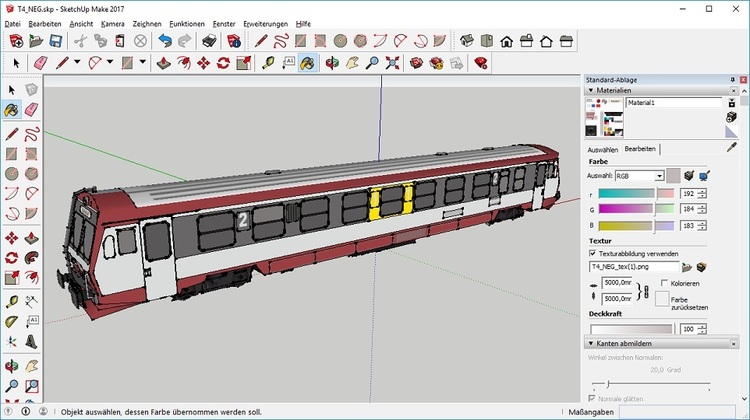Click the Iso view house icon
Screen dimensions: 750x420
coord(466,41)
